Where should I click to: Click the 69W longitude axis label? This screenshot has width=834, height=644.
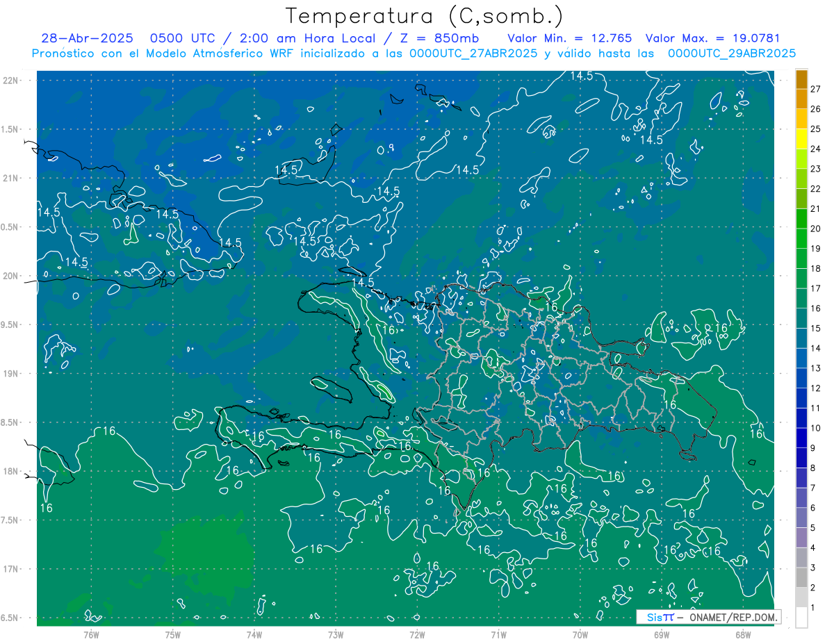point(662,634)
